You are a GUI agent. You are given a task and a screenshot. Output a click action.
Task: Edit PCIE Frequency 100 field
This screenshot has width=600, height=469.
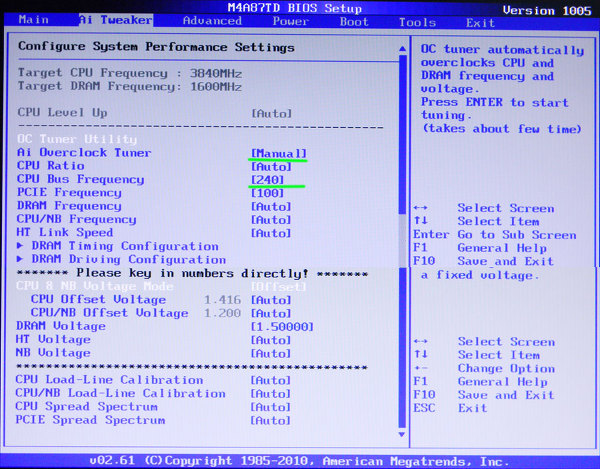tap(267, 193)
